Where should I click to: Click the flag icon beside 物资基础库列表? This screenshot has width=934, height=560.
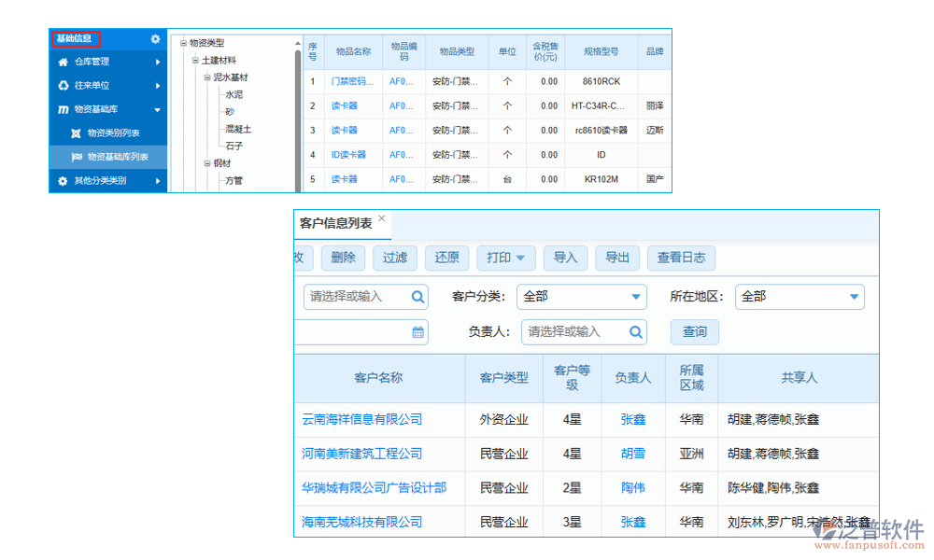coord(77,157)
